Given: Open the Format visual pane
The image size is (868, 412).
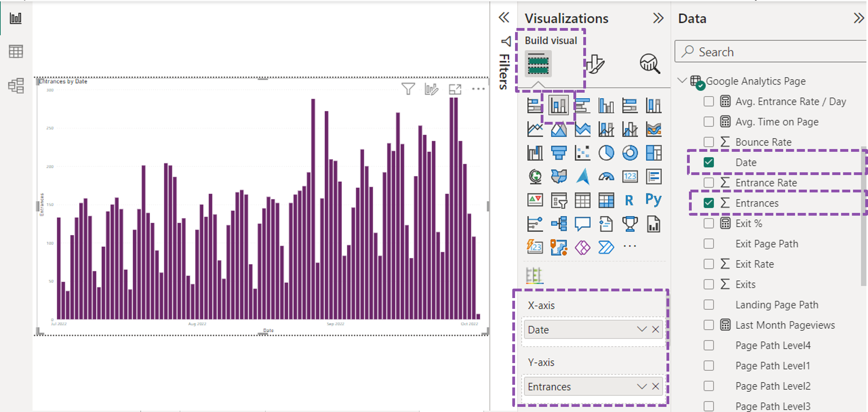Looking at the screenshot, I should [595, 64].
